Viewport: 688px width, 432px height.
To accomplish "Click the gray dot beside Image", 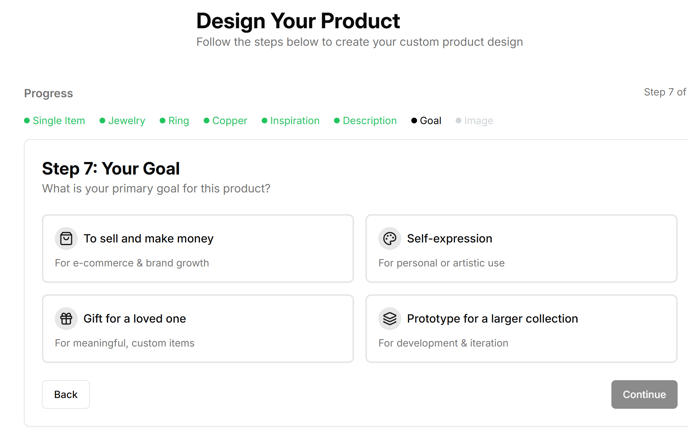I will click(458, 121).
